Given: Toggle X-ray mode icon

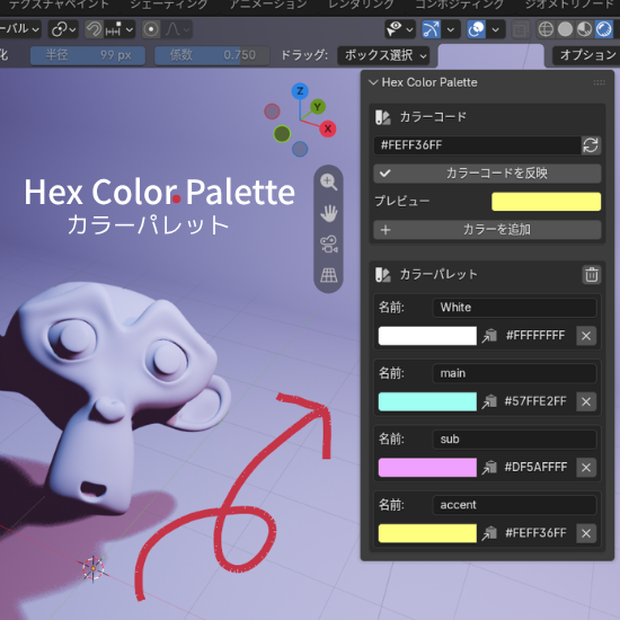Looking at the screenshot, I should click(x=520, y=30).
